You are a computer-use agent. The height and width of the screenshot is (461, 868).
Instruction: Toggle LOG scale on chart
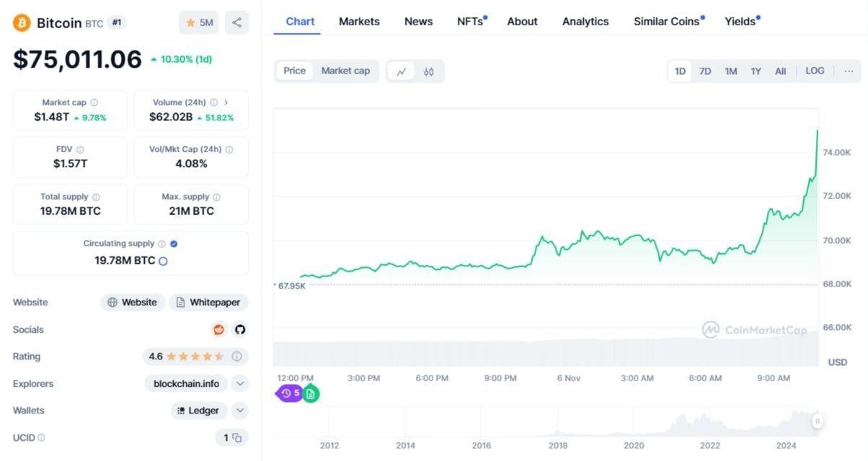pyautogui.click(x=815, y=71)
